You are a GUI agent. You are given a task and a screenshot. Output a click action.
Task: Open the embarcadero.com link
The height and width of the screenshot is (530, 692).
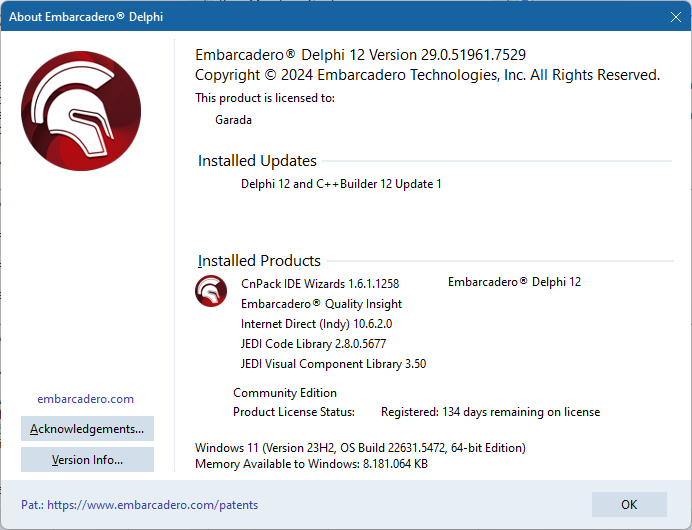(x=86, y=399)
